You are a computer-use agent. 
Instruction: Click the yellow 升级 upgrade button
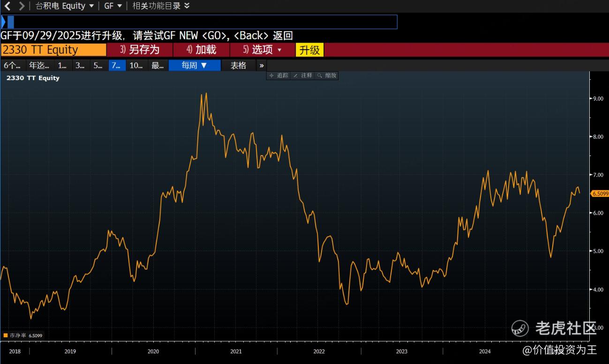[x=309, y=50]
